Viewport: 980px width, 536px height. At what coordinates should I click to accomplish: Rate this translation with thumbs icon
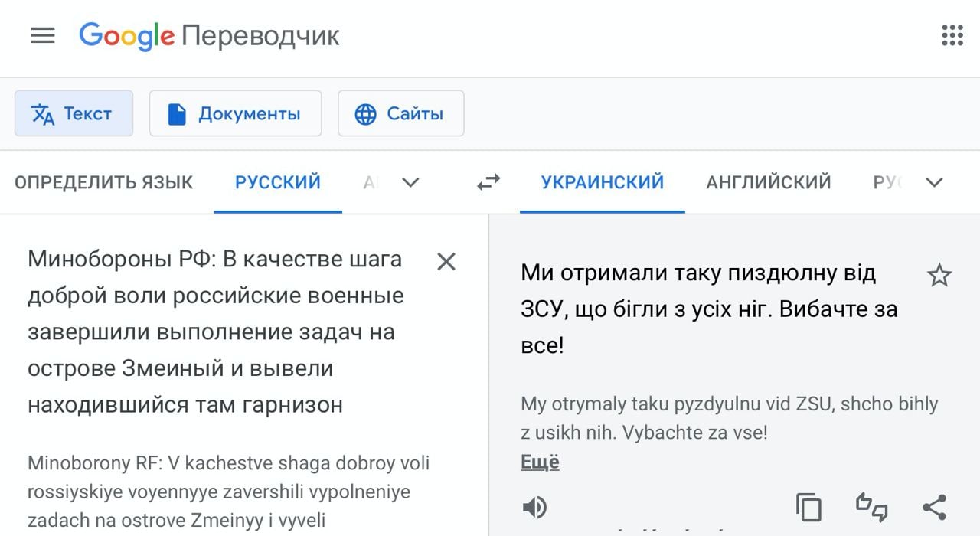click(x=871, y=507)
